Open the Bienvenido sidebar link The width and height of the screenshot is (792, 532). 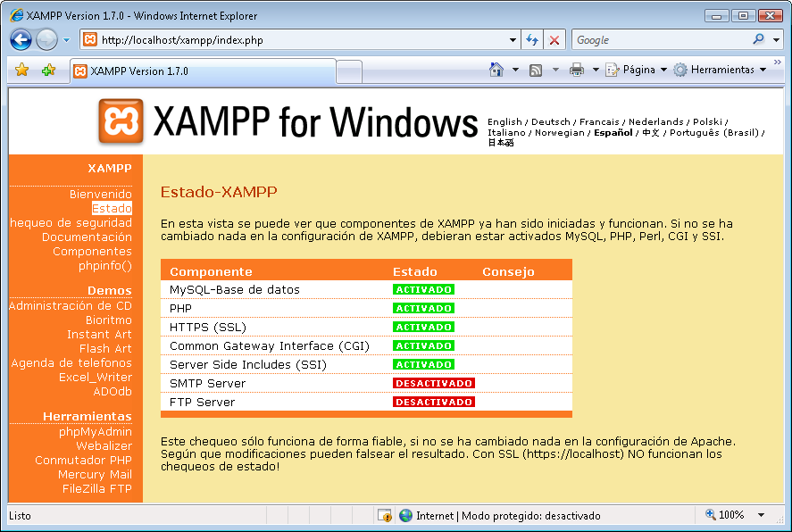[x=101, y=194]
